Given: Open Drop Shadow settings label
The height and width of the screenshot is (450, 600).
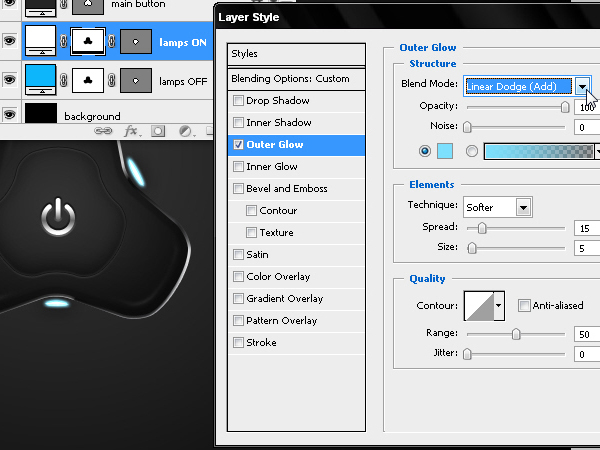Looking at the screenshot, I should pyautogui.click(x=278, y=101).
